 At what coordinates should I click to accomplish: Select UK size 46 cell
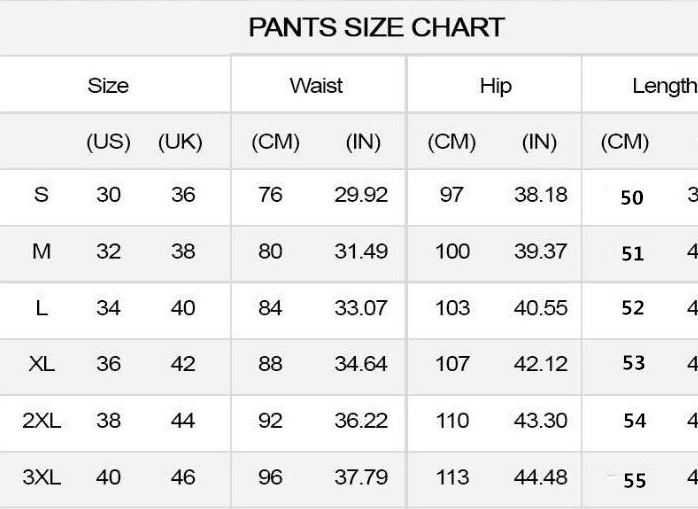point(183,478)
